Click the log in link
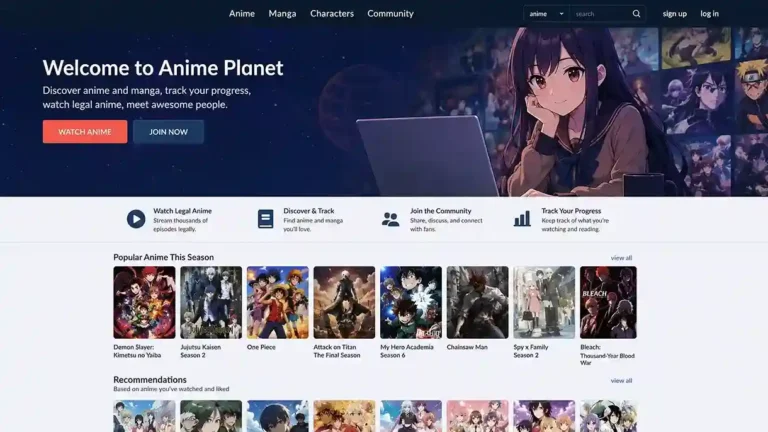 coord(709,14)
